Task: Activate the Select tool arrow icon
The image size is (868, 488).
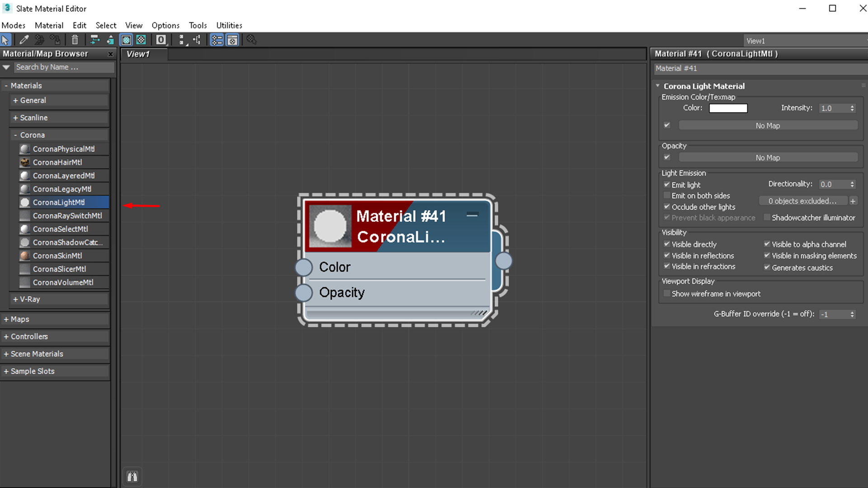Action: click(x=5, y=40)
